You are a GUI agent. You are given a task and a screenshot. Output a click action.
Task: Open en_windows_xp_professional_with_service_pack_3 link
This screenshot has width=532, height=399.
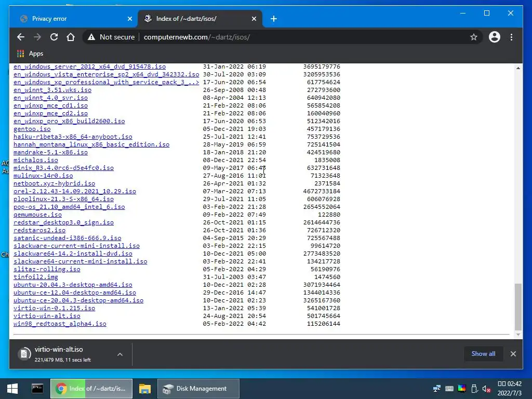tap(106, 82)
